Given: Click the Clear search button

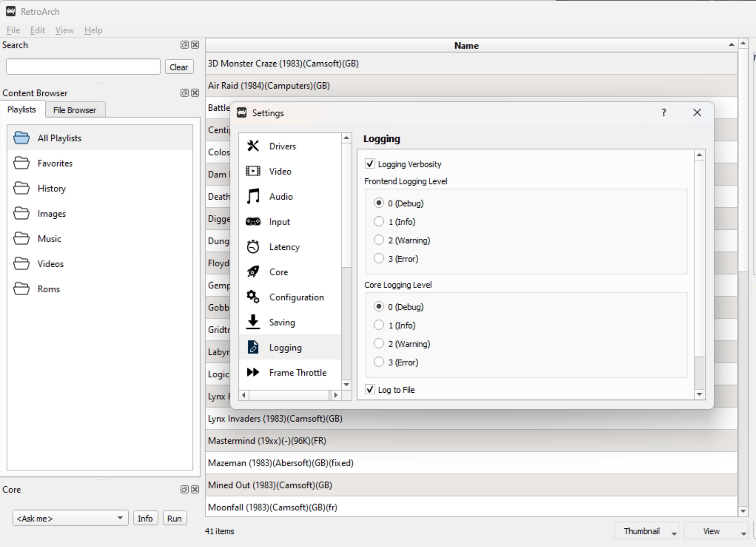Looking at the screenshot, I should click(x=179, y=67).
